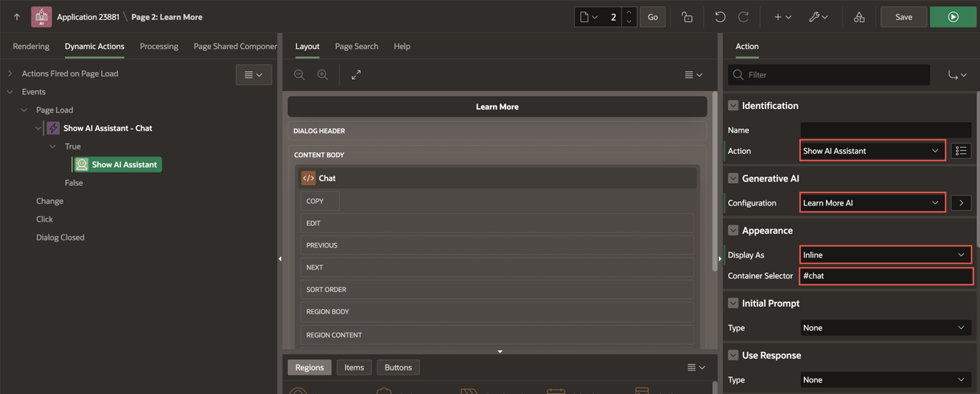The height and width of the screenshot is (394, 980).
Task: Click the Container Selector input field
Action: click(884, 276)
